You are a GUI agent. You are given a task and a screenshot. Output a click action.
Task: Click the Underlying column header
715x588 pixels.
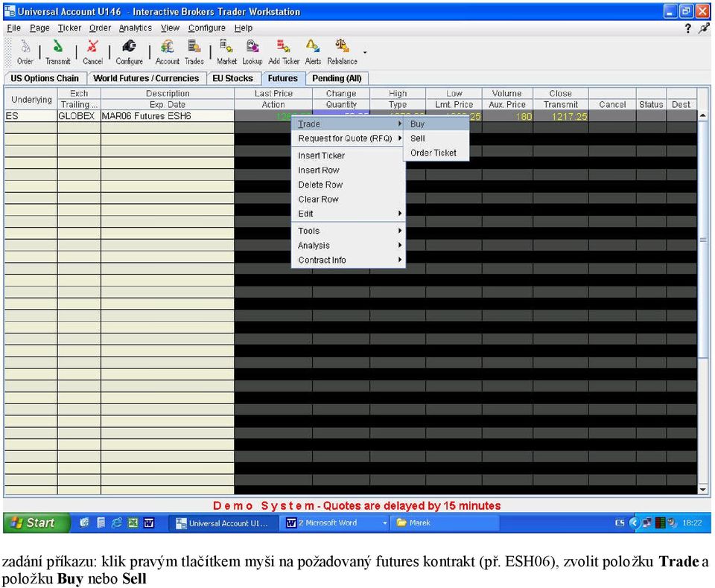(x=31, y=100)
